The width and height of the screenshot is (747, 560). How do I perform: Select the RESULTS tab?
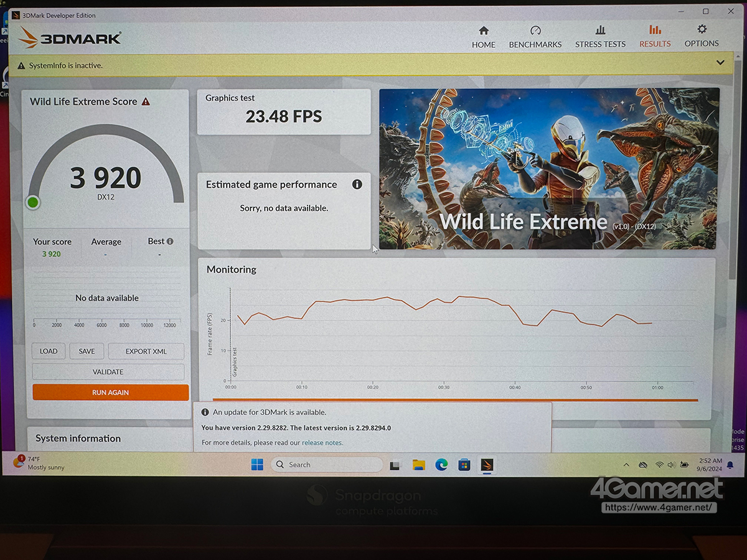(x=655, y=37)
